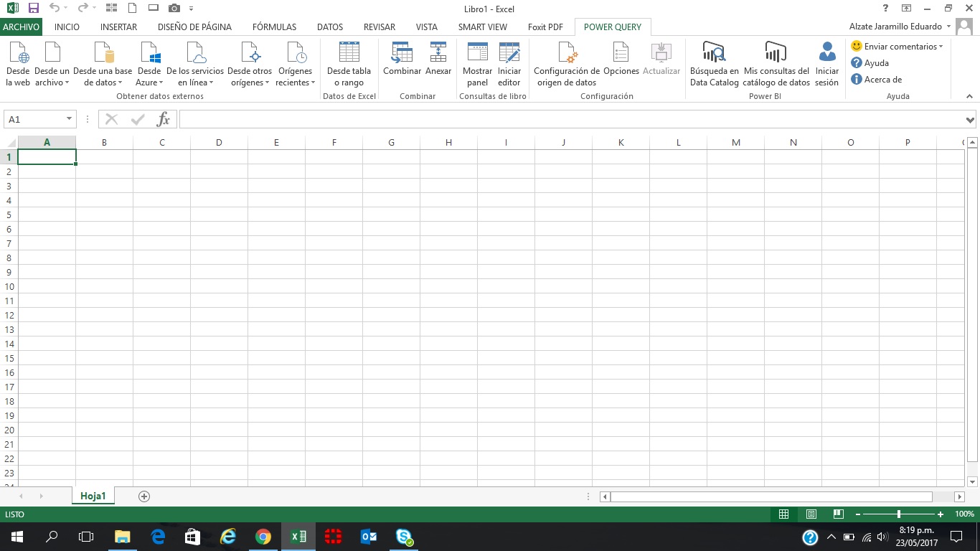Switch to the DATOS tab
Screen dimensions: 980x551
pos(330,27)
